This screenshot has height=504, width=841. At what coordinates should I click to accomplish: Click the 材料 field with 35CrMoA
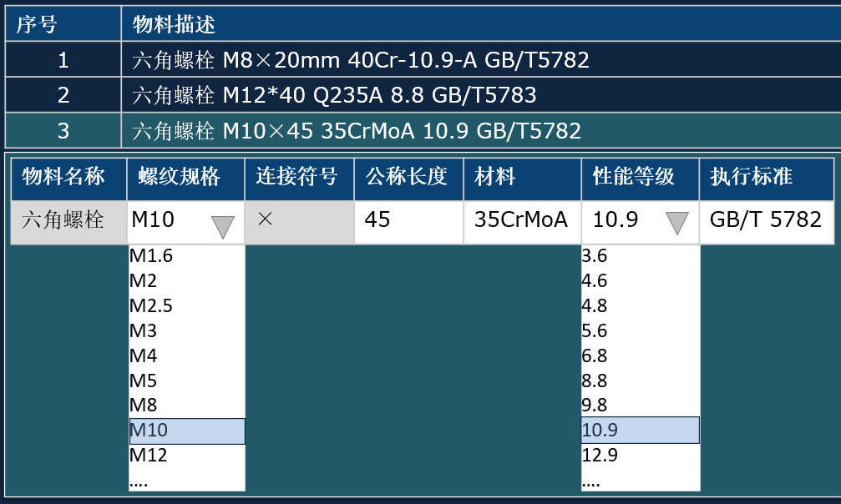pyautogui.click(x=523, y=223)
